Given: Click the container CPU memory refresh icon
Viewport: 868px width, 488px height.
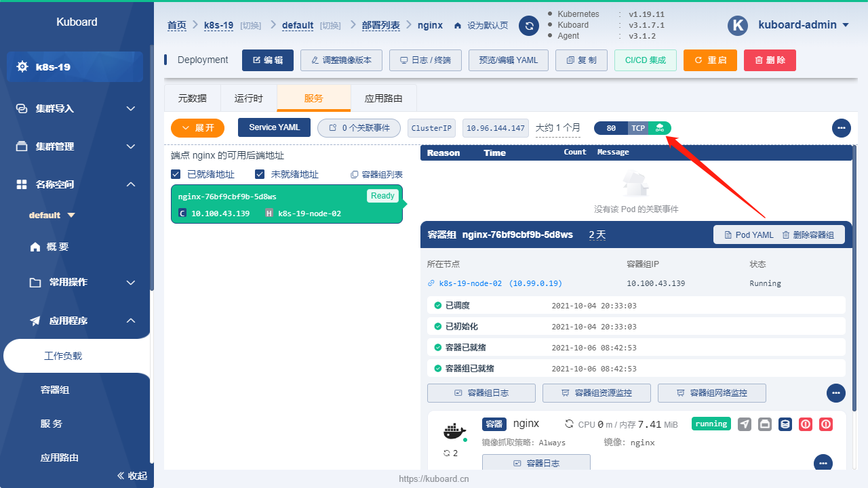Looking at the screenshot, I should (569, 424).
